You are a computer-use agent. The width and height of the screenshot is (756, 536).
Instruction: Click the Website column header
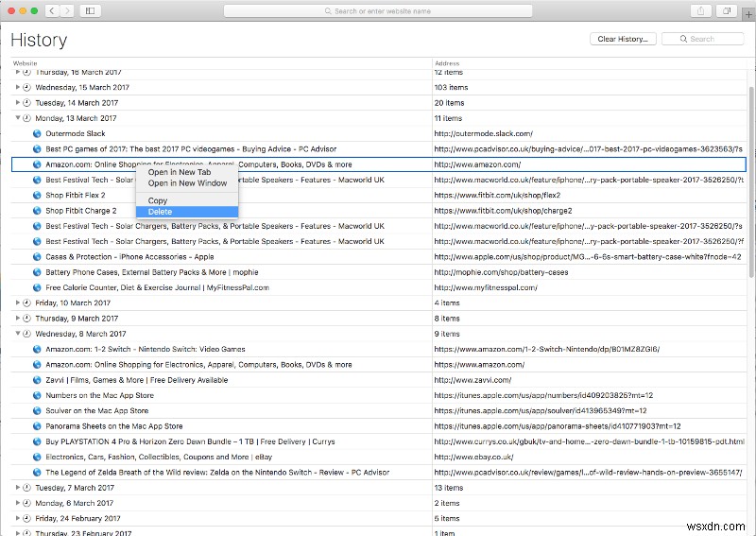click(x=26, y=63)
